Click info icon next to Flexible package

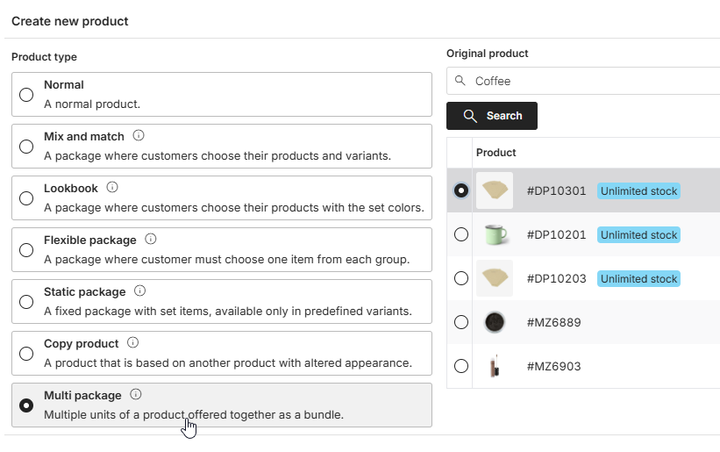pos(151,239)
